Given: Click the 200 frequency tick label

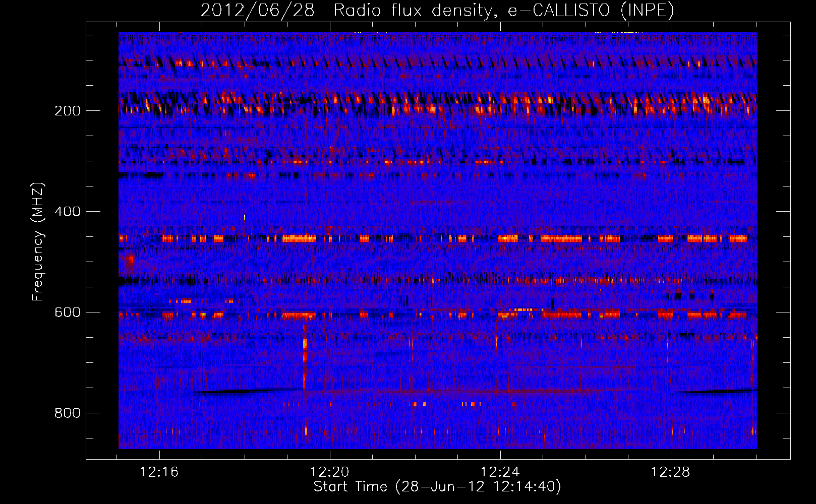Looking at the screenshot, I should pyautogui.click(x=68, y=111).
